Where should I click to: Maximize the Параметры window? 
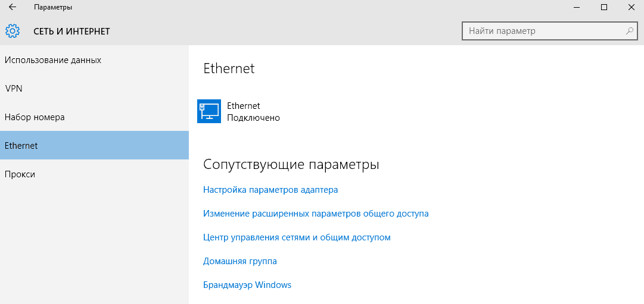[604, 7]
